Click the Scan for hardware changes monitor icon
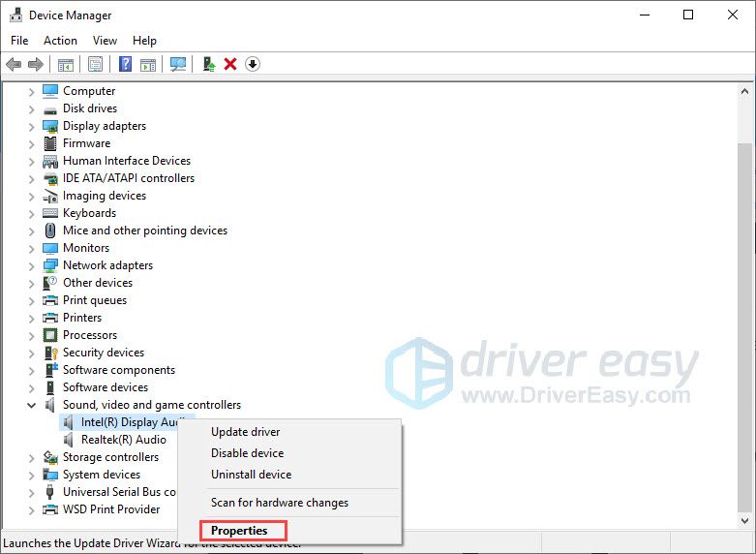Viewport: 756px width, 554px height. 177,64
